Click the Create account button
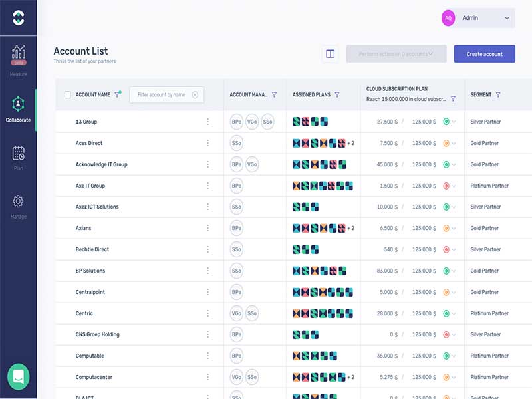The image size is (532, 399). [484, 54]
